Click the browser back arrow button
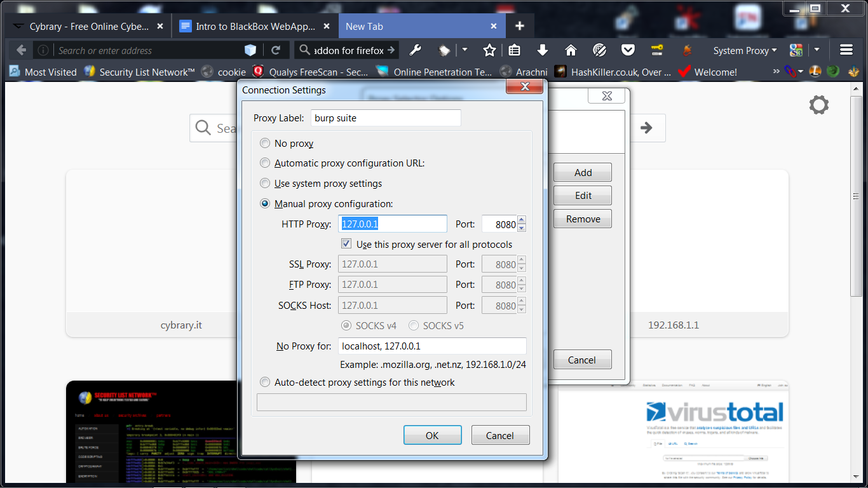 tap(21, 50)
